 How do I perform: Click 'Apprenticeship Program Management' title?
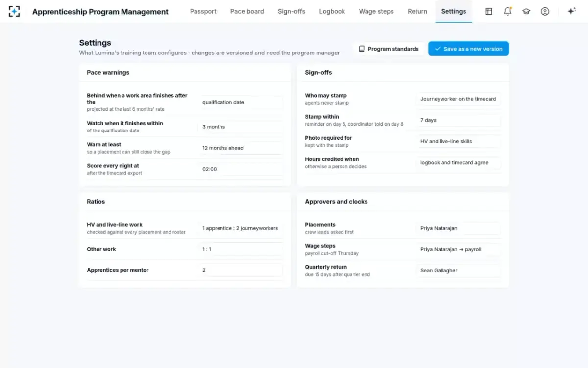click(x=100, y=12)
